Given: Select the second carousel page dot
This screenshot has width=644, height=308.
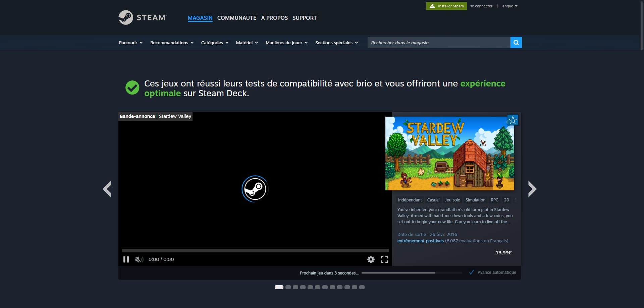Looking at the screenshot, I should click(x=288, y=287).
